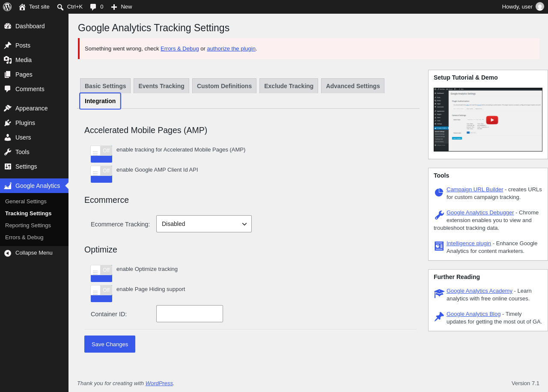The width and height of the screenshot is (548, 392).
Task: Open Custom Definitions tab
Action: 224,86
